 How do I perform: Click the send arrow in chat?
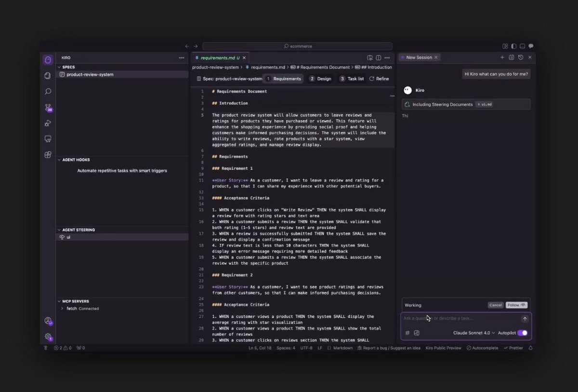tap(525, 319)
